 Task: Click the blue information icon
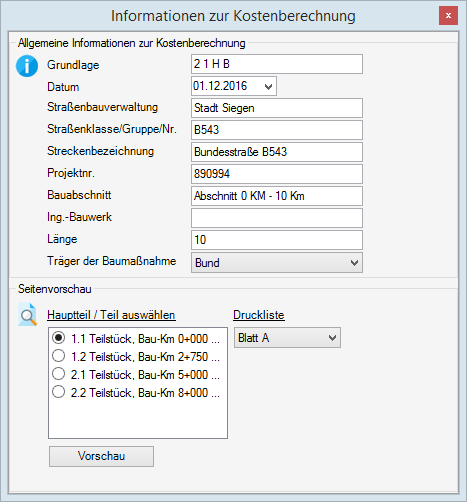[27, 66]
